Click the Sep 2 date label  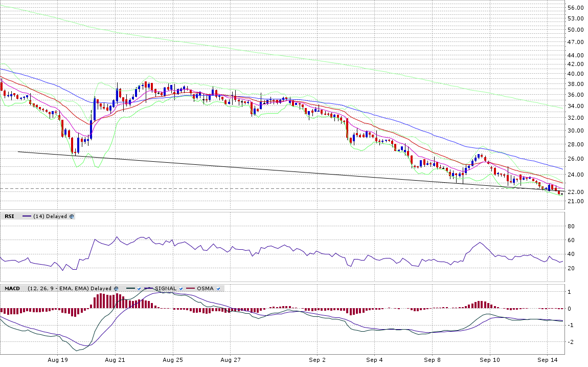click(x=317, y=360)
